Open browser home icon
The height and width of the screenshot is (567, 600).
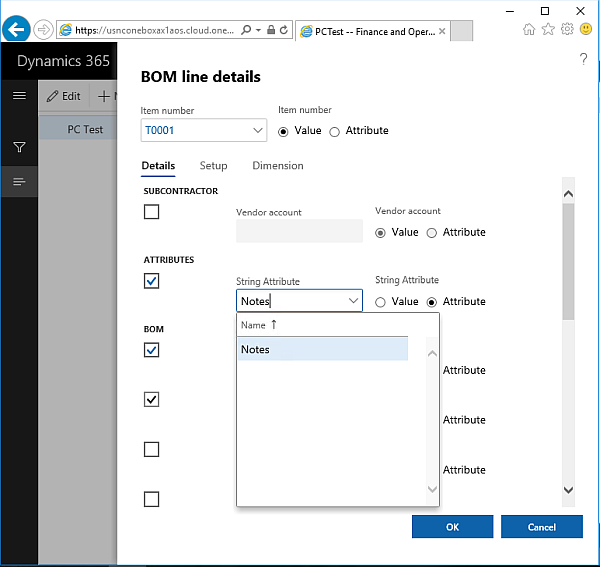[529, 29]
